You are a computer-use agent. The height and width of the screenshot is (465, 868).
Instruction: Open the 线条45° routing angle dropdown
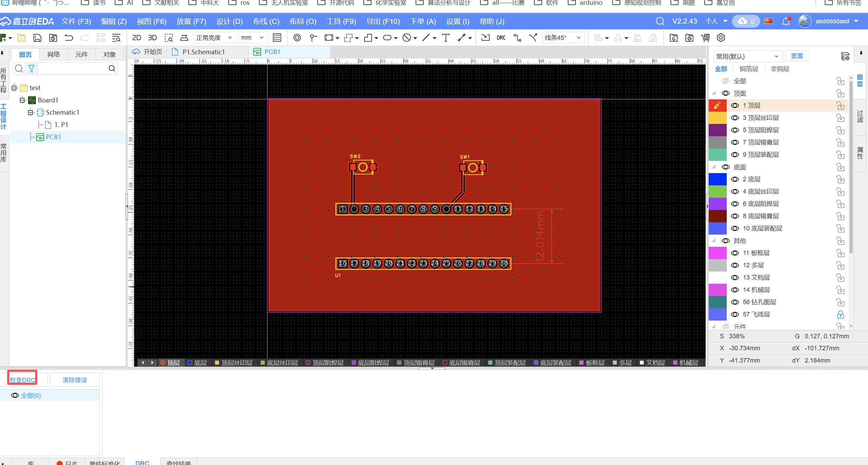point(563,38)
